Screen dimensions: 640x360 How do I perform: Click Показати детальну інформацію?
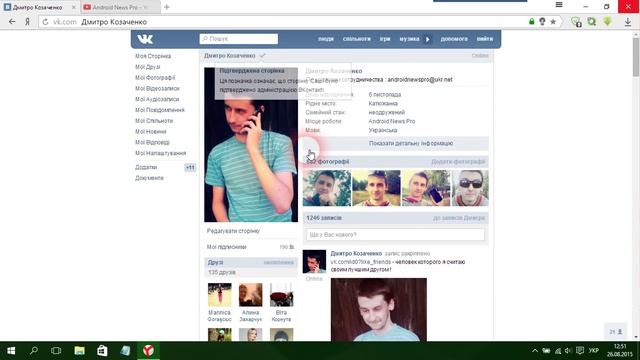(411, 143)
